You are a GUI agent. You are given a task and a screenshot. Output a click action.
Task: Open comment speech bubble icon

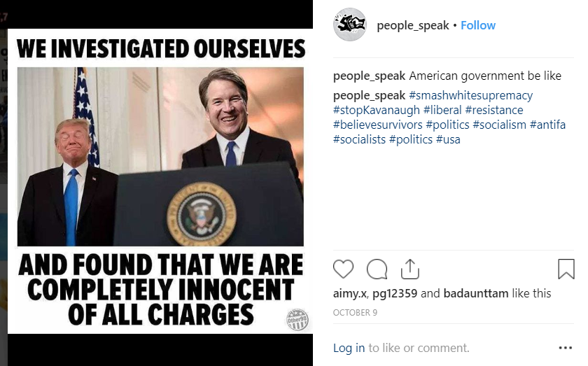point(377,269)
